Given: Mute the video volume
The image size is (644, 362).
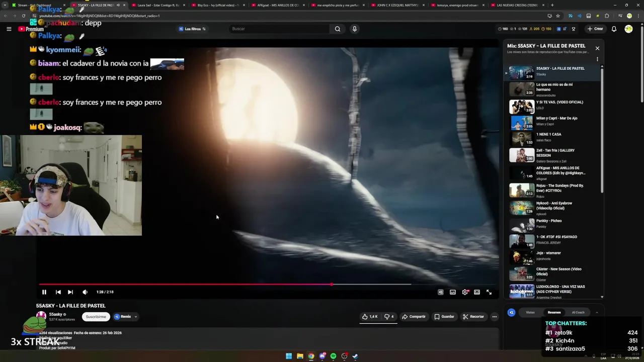Looking at the screenshot, I should click(85, 292).
